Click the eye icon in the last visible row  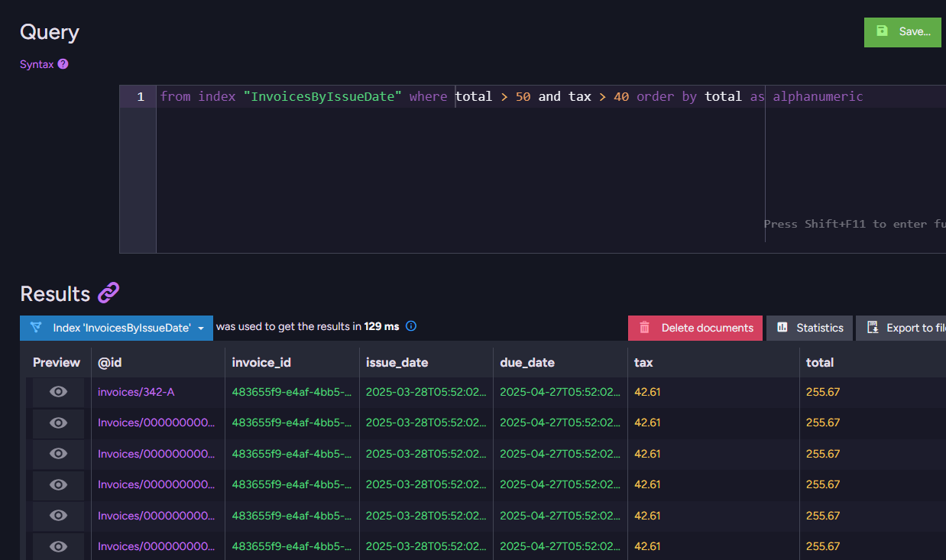point(58,546)
